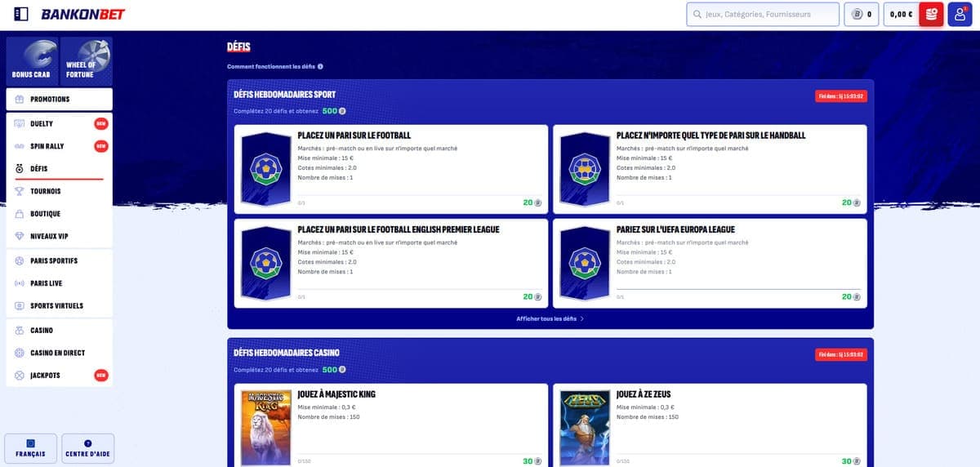Click the Paris Live broadcast icon
The width and height of the screenshot is (980, 467).
coord(20,283)
